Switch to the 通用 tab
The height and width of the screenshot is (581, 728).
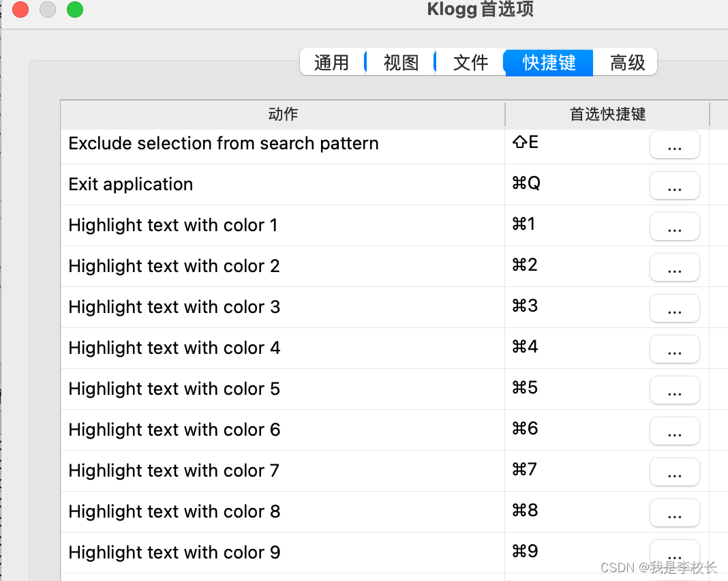coord(331,63)
